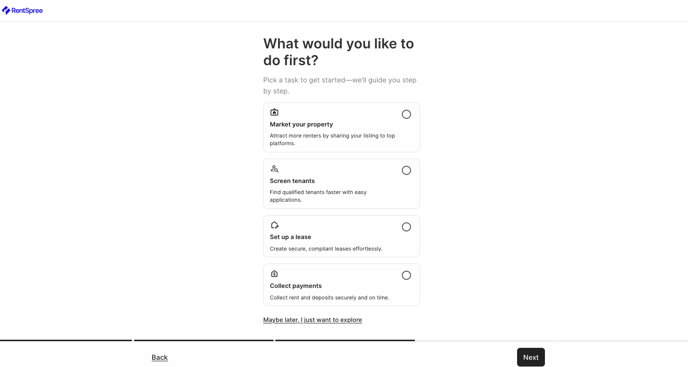Choose the Collect payments radio button
Image resolution: width=688 pixels, height=367 pixels.
coord(406,275)
